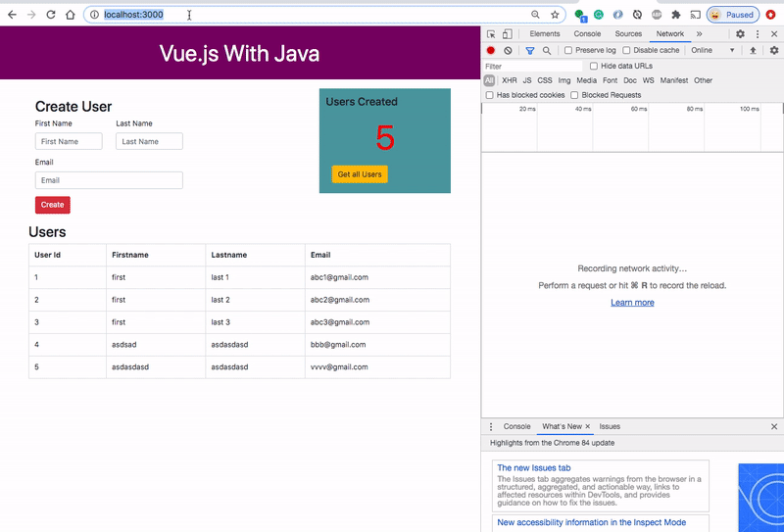Bookmark this page with the star icon
The width and height of the screenshot is (784, 532).
(x=555, y=15)
